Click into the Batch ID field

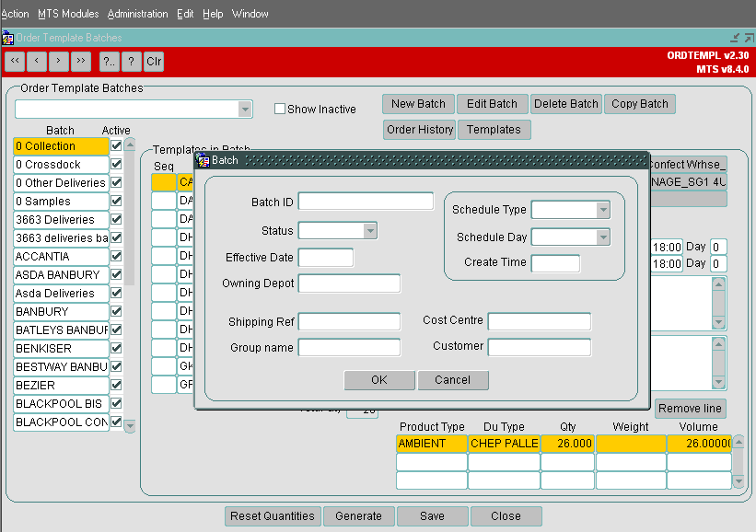point(366,201)
